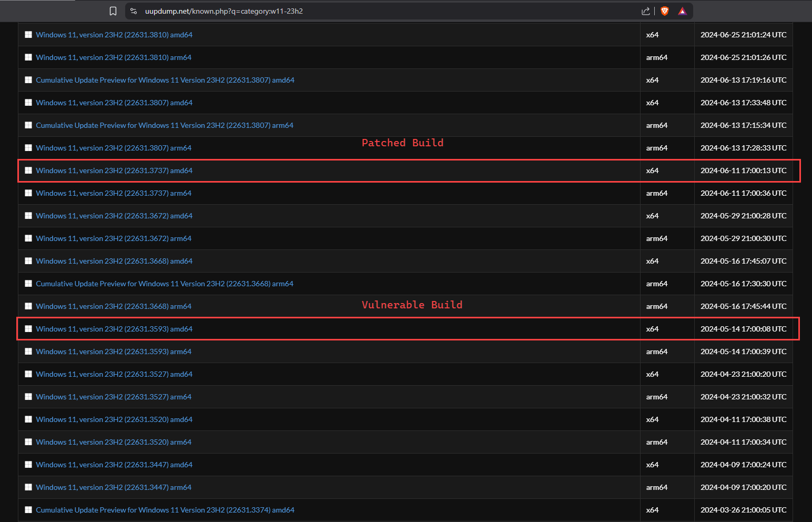Open Cumulative Update Preview (22631.3807) amd64 link

[x=165, y=80]
